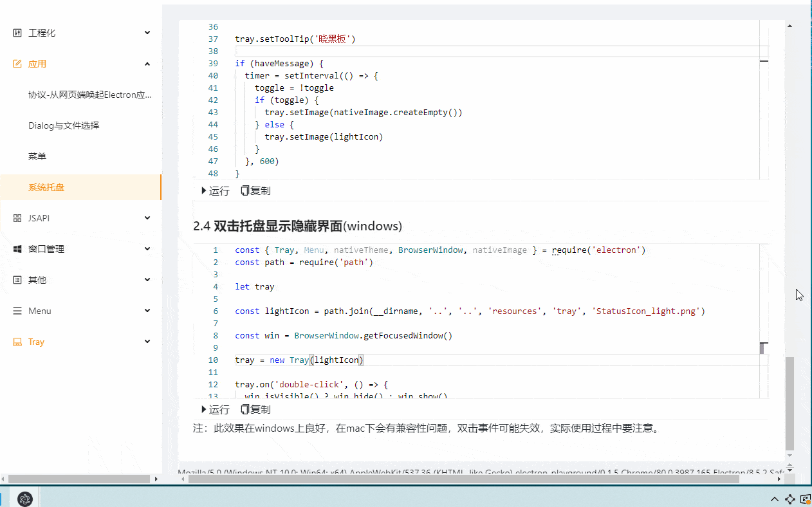Screen dimensions: 812x507
Task: Click the diamond-shaped system tray icon
Action: point(790,499)
